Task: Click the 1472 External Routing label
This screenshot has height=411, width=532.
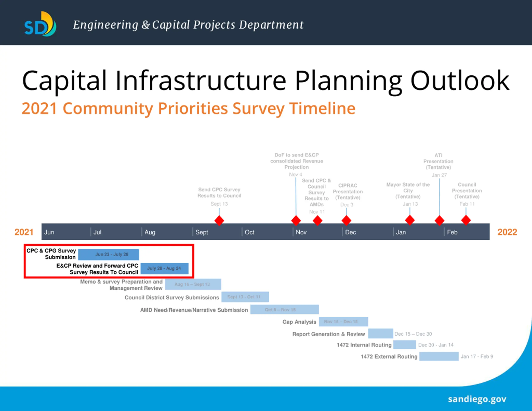Action: click(389, 357)
